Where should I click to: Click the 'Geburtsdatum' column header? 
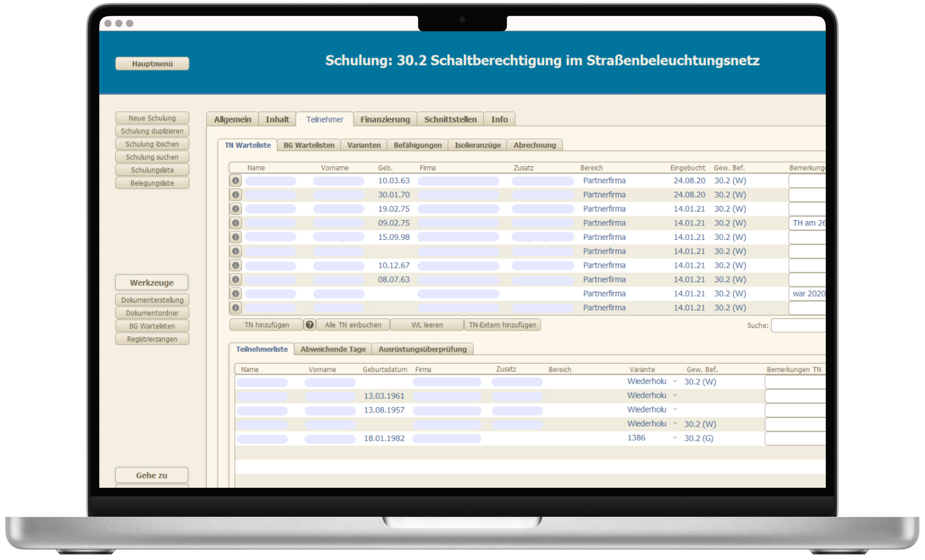point(385,369)
